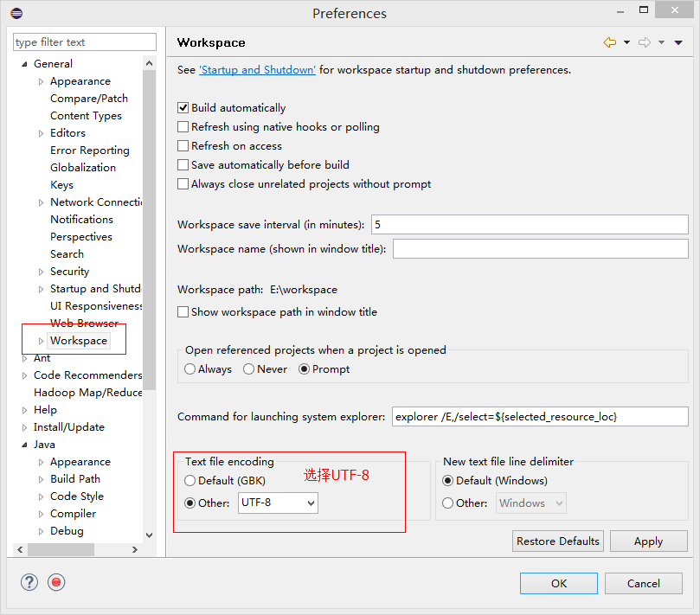The width and height of the screenshot is (700, 615).
Task: Enable Save automatically before build
Action: pos(183,164)
